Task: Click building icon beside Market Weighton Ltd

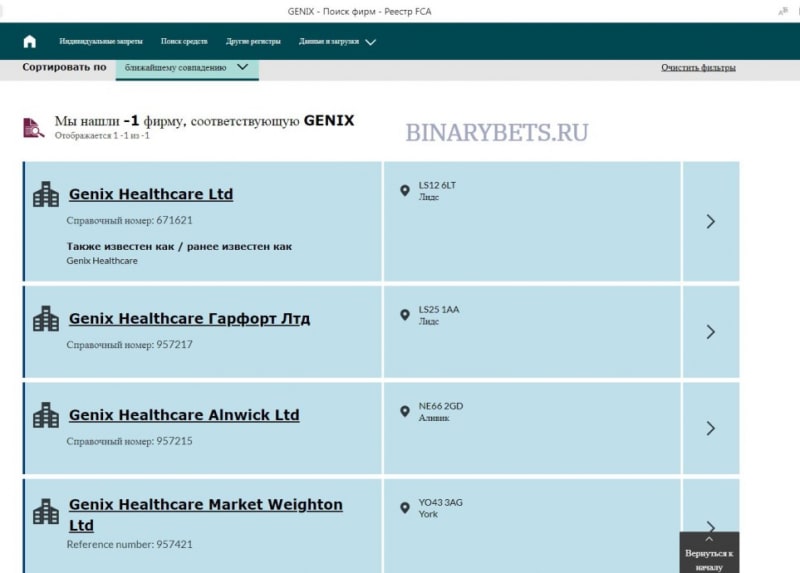Action: coord(46,511)
